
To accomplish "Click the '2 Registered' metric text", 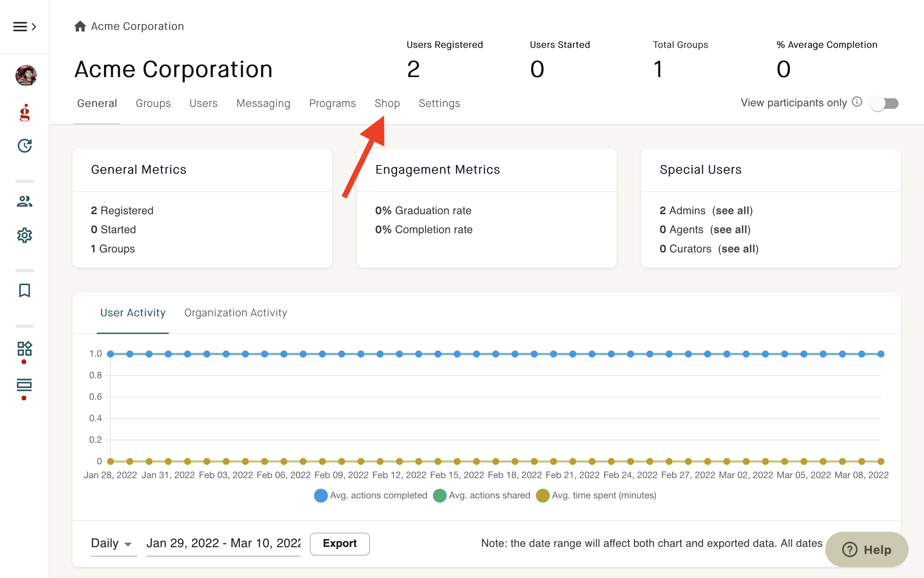I will 122,211.
